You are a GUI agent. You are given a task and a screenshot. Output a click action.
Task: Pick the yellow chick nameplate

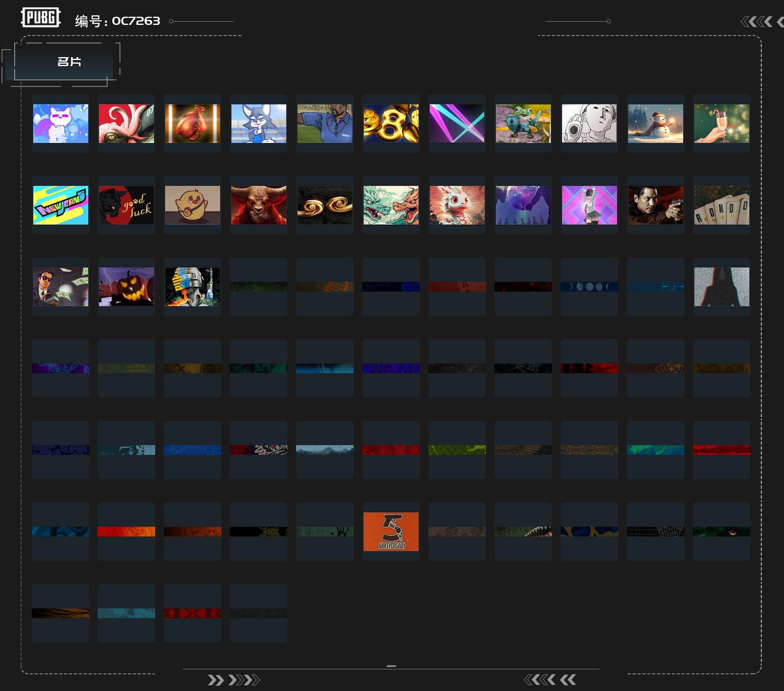point(192,205)
